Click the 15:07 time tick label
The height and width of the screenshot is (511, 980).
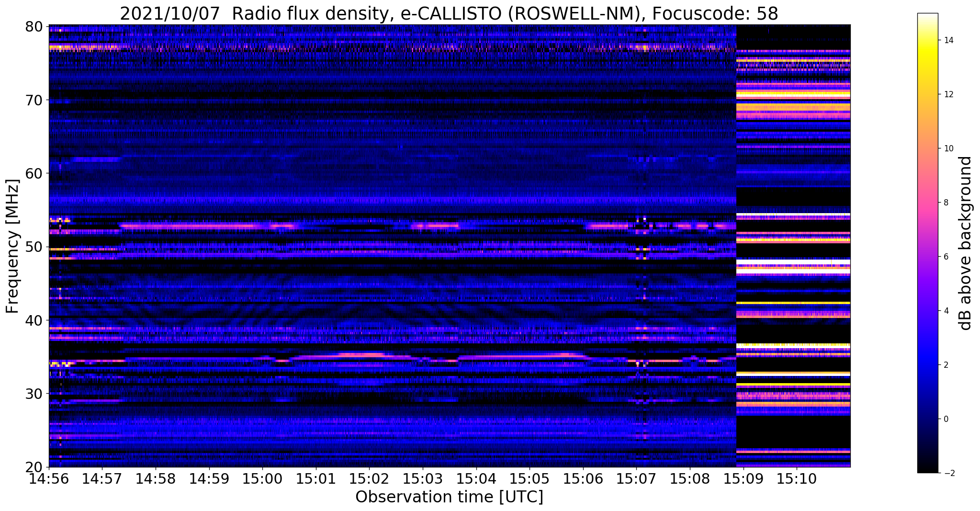coord(637,479)
